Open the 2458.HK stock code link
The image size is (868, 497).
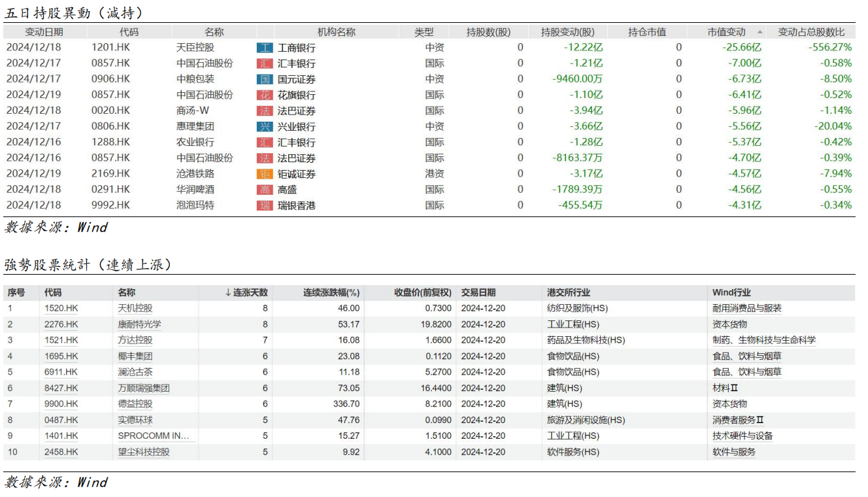pyautogui.click(x=61, y=452)
